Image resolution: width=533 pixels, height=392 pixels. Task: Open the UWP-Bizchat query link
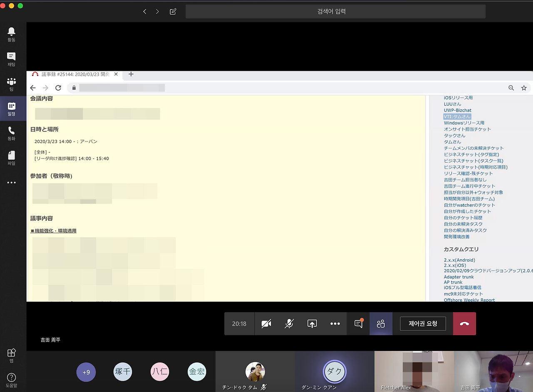click(458, 110)
